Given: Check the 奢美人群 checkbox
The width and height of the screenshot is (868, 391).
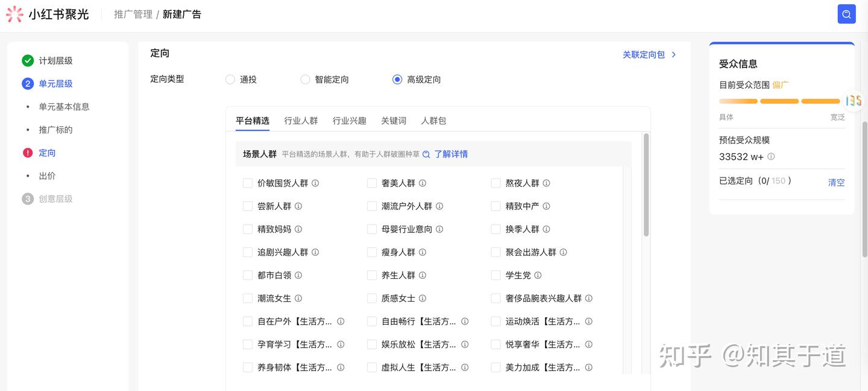Looking at the screenshot, I should click(372, 183).
